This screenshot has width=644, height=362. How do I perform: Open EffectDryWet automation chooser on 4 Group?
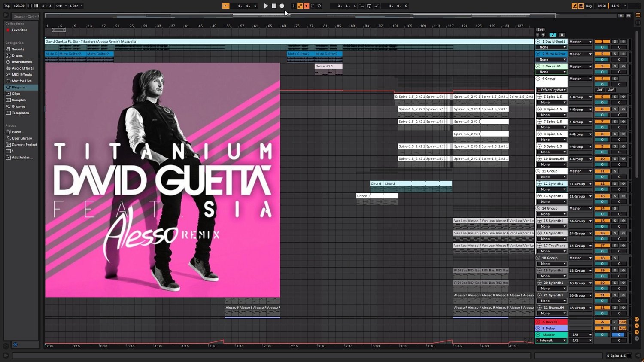[552, 90]
